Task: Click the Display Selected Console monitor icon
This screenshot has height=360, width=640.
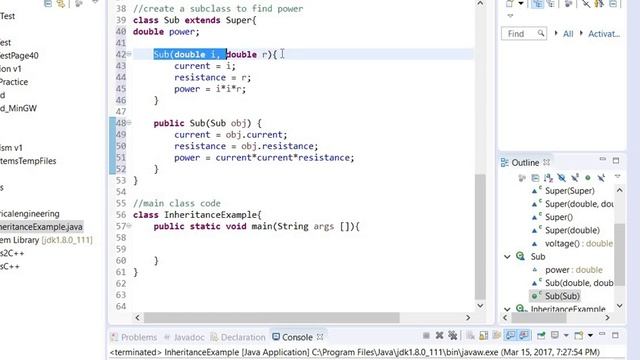Action: (x=555, y=336)
